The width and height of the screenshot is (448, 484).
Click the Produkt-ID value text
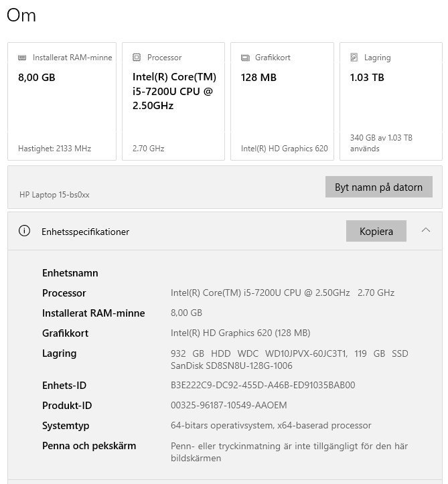pos(228,405)
